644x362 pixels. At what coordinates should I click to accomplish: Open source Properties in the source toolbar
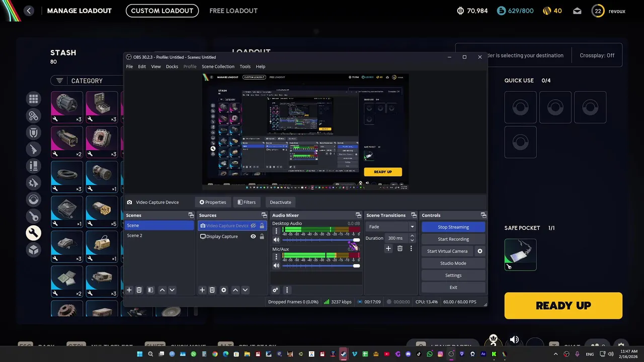coord(213,202)
